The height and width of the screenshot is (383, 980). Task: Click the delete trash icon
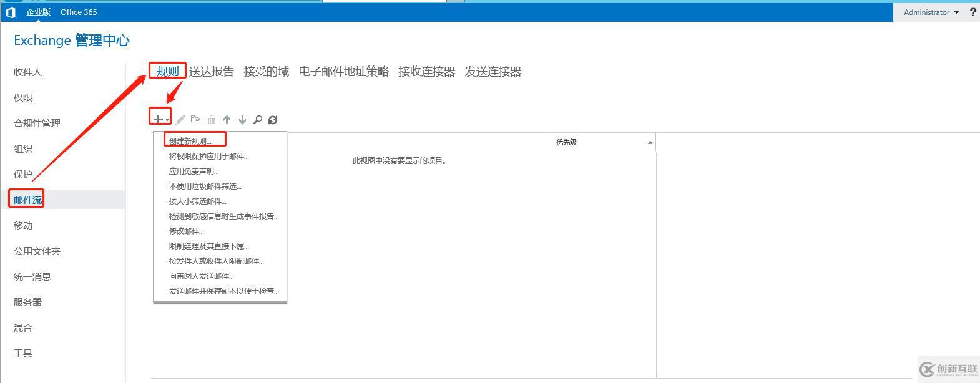pos(211,120)
